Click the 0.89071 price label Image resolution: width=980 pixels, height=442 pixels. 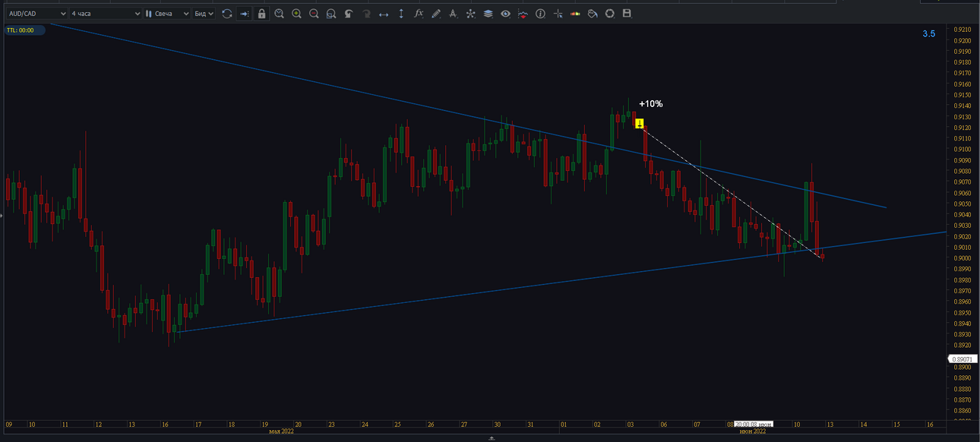pos(963,358)
